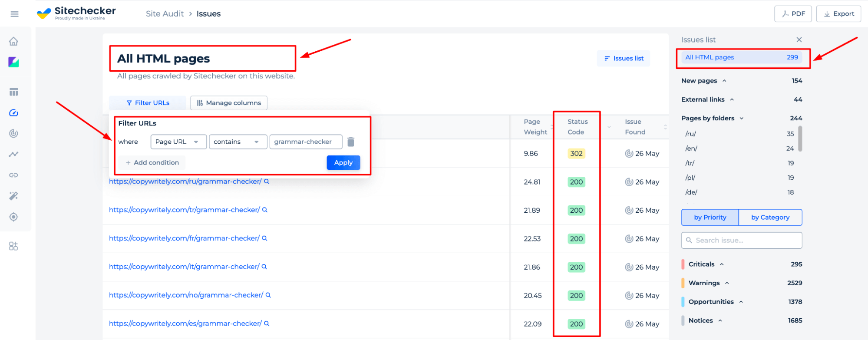
Task: Open the copywritely.com/no/grammar-checker/ link
Action: 186,295
